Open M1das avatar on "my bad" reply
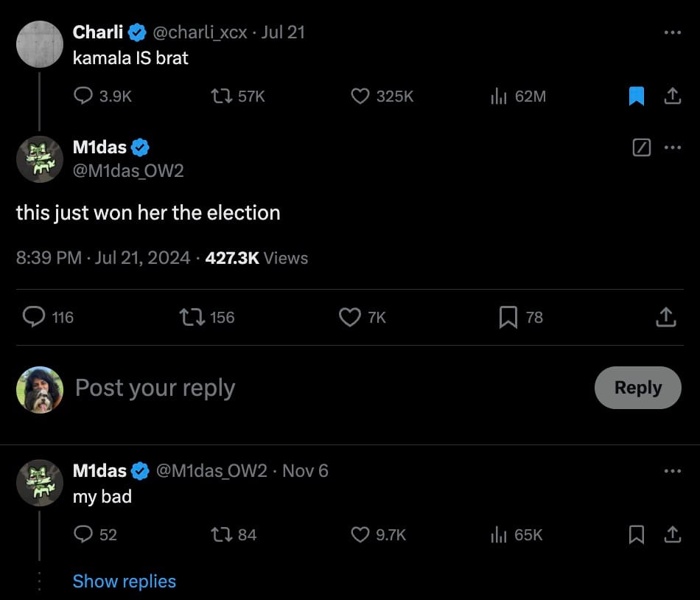This screenshot has height=600, width=700. click(x=40, y=483)
